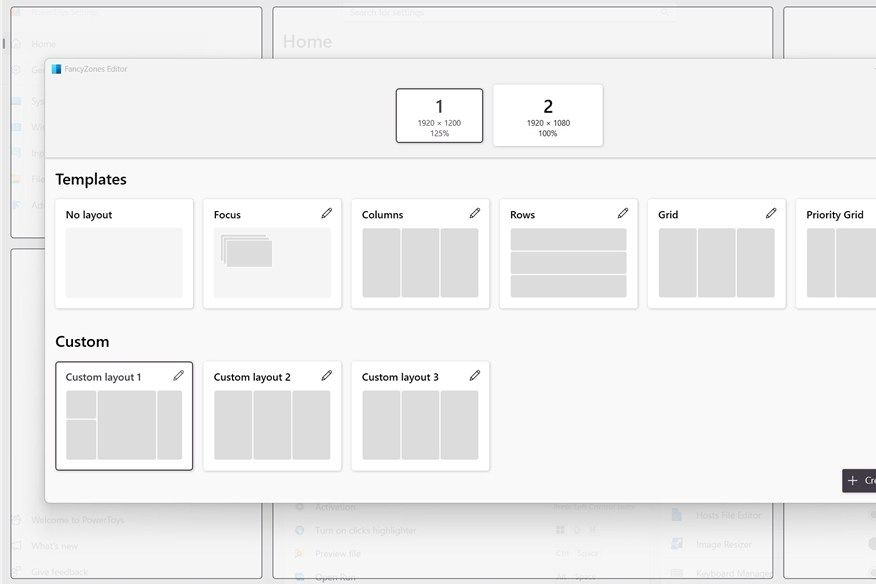Select the Custom layout 1 card
Image resolution: width=876 pixels, height=584 pixels.
tap(124, 416)
